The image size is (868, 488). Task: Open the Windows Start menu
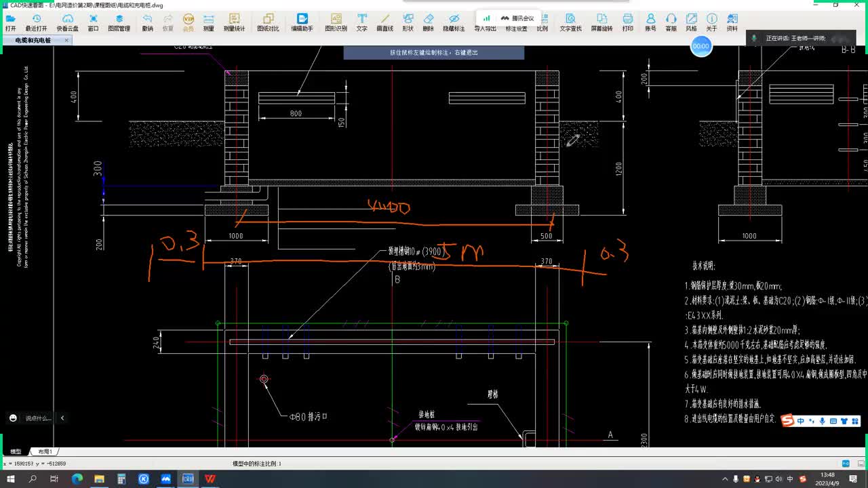click(x=11, y=479)
